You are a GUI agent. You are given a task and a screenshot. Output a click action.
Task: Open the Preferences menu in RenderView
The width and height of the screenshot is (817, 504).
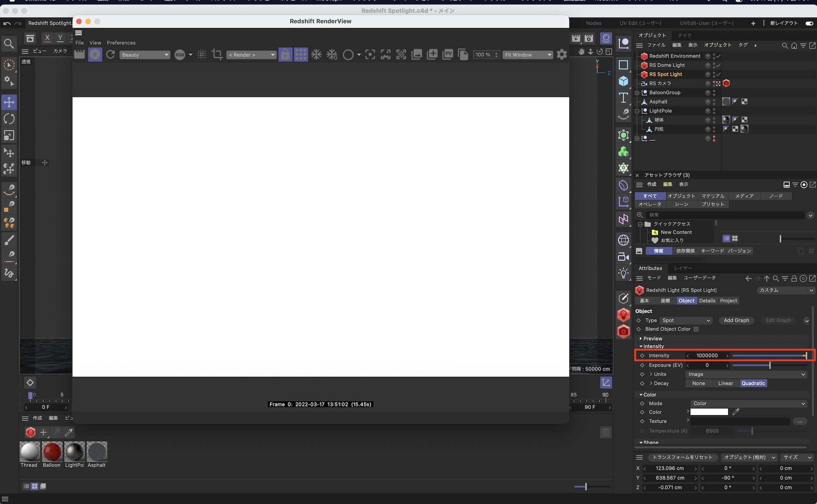(x=121, y=43)
